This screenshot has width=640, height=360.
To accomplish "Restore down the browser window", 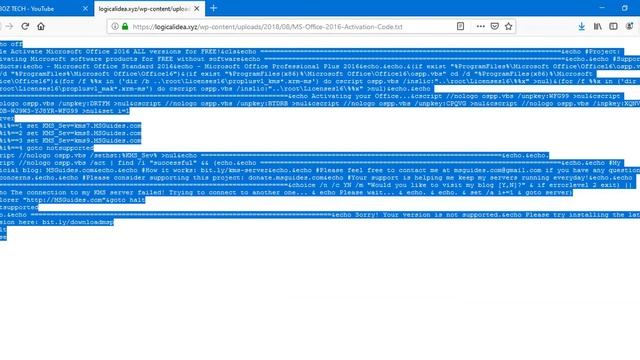I will click(624, 8).
